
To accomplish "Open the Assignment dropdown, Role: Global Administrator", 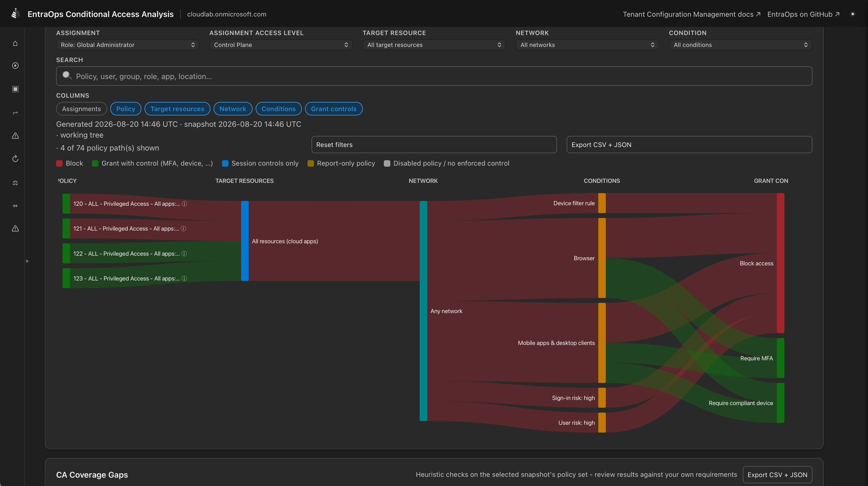I will click(x=128, y=45).
